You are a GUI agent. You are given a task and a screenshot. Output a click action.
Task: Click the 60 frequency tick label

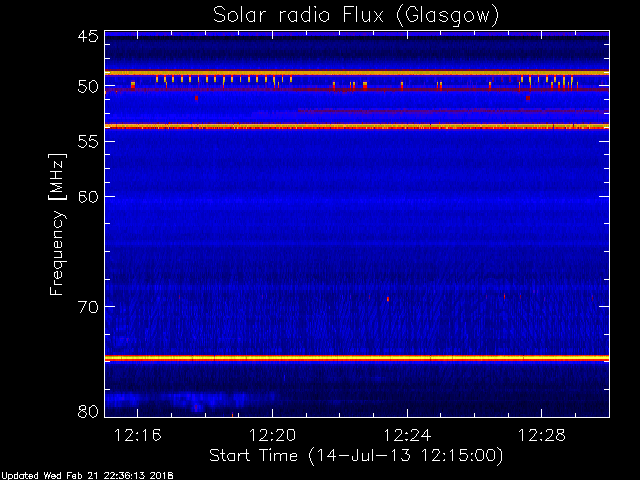pos(88,197)
